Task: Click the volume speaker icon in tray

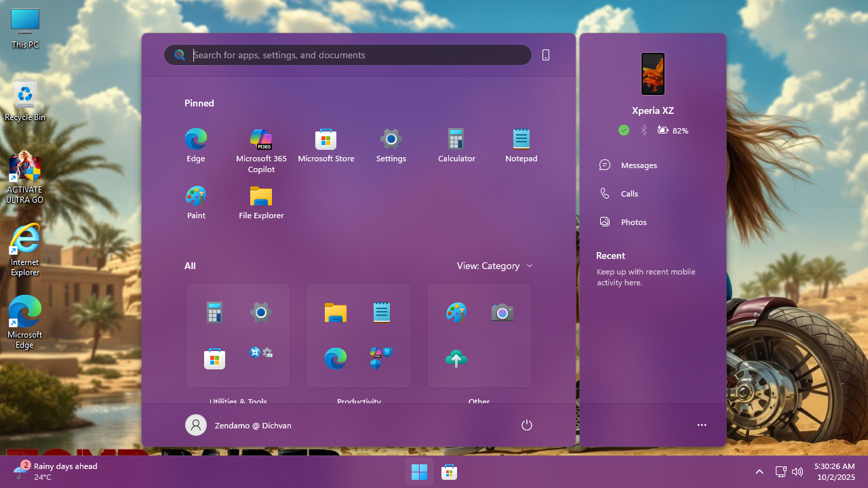Action: coord(797,472)
